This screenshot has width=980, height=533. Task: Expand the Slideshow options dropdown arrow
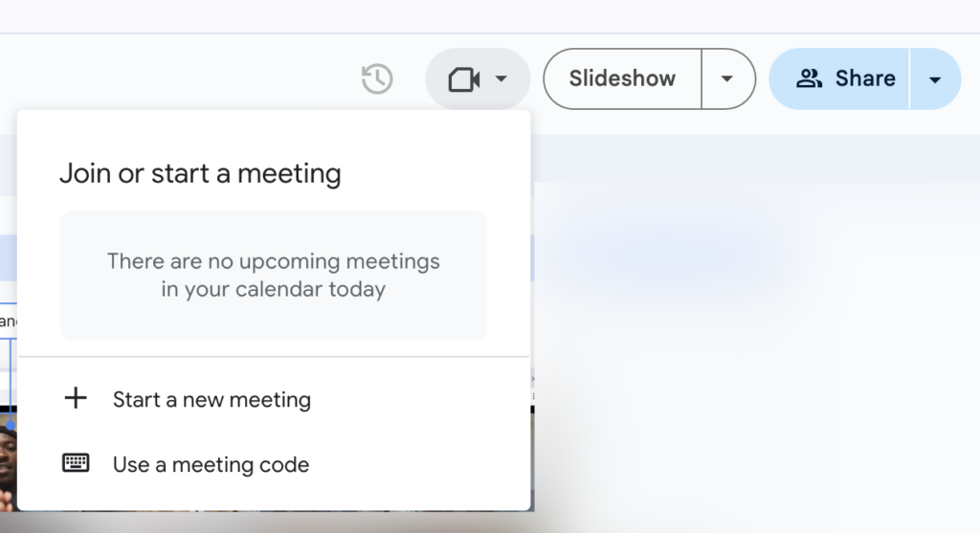(727, 78)
